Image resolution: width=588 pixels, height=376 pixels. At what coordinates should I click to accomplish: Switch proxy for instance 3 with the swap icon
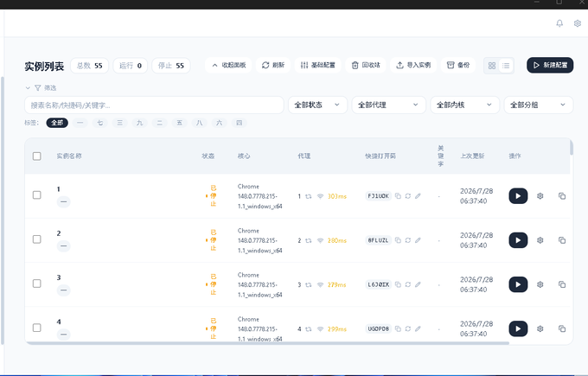coord(308,284)
